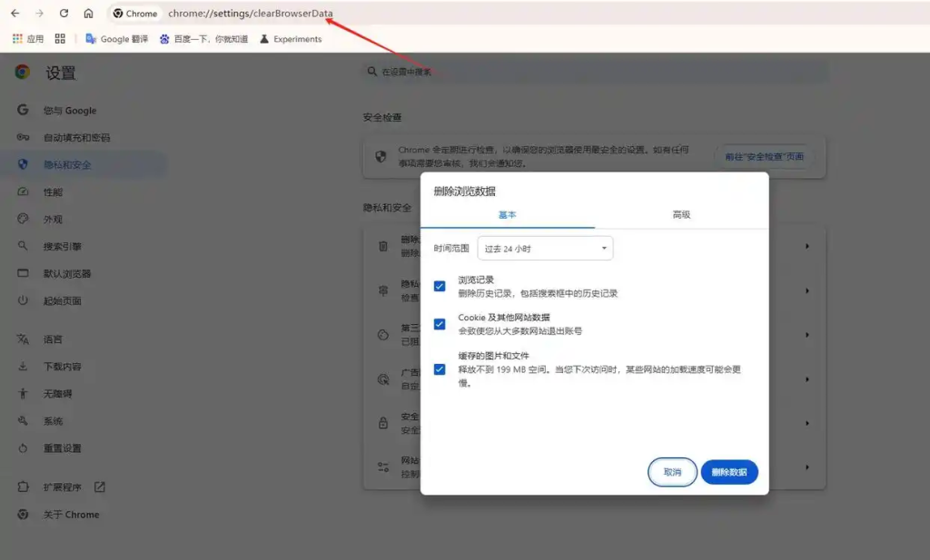Click the address bar URL

coord(251,14)
